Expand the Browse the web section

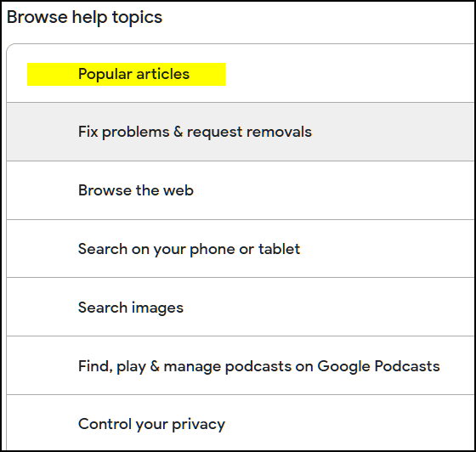[x=240, y=190]
